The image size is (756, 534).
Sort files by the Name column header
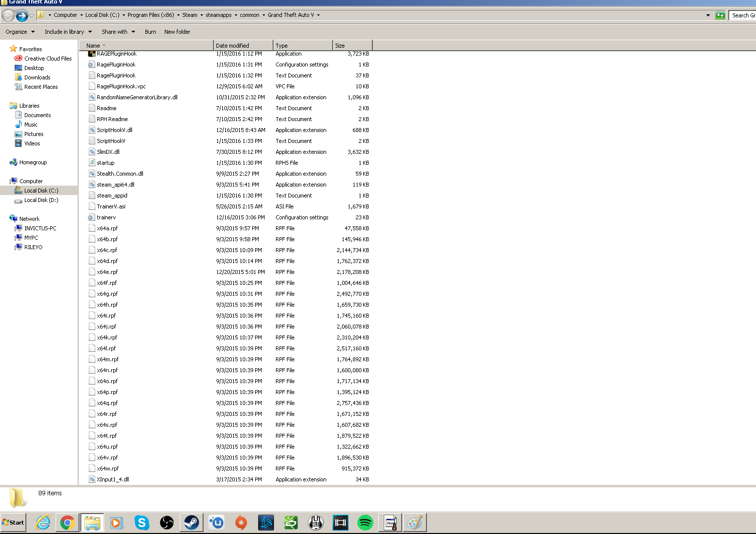[146, 46]
